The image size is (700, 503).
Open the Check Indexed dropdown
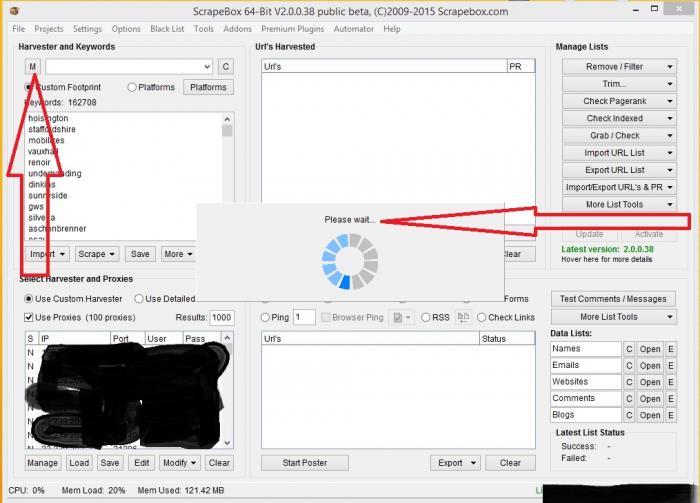click(x=619, y=118)
